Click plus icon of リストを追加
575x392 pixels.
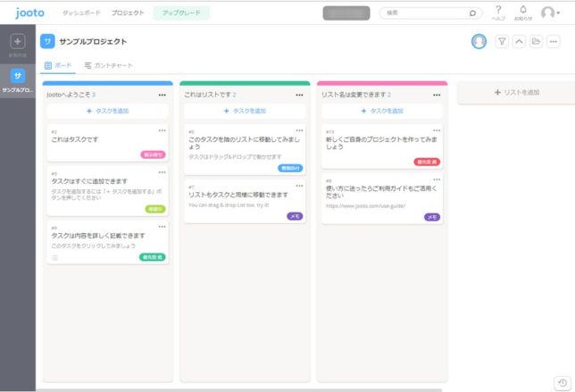pyautogui.click(x=497, y=92)
